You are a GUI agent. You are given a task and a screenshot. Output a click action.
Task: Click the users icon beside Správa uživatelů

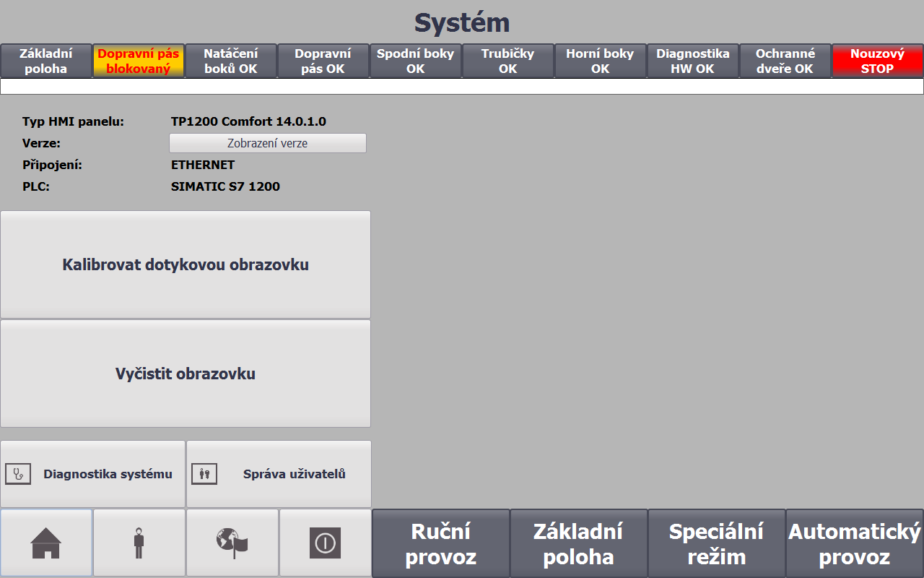tap(204, 474)
